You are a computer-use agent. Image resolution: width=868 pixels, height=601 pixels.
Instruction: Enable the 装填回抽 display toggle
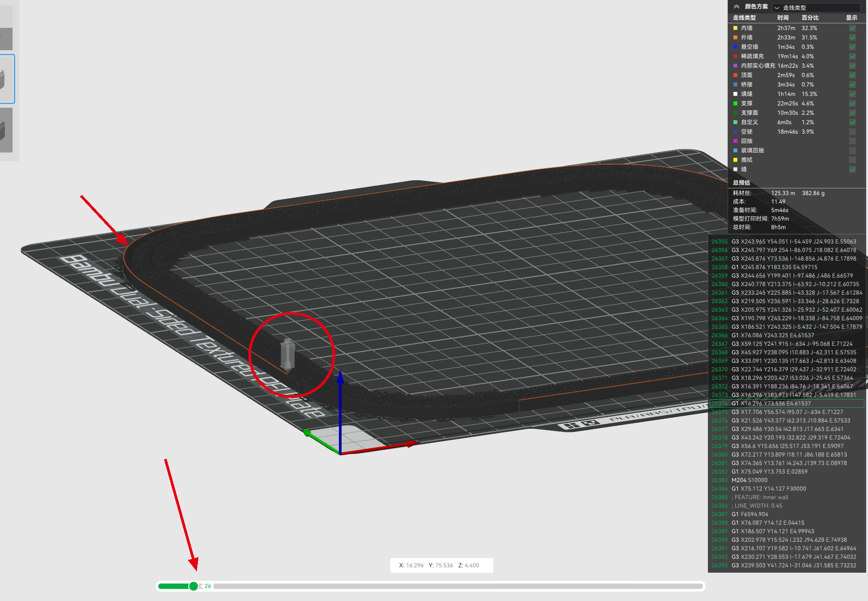(852, 150)
